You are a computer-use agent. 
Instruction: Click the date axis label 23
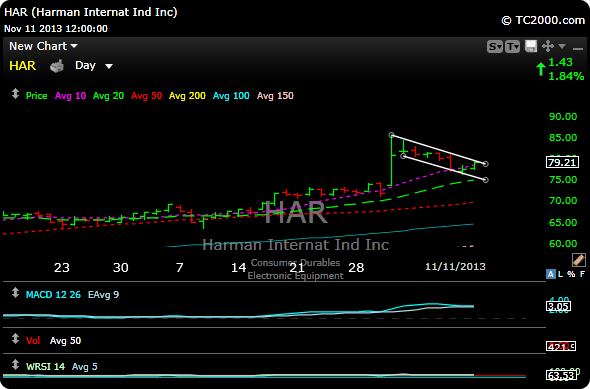[62, 267]
